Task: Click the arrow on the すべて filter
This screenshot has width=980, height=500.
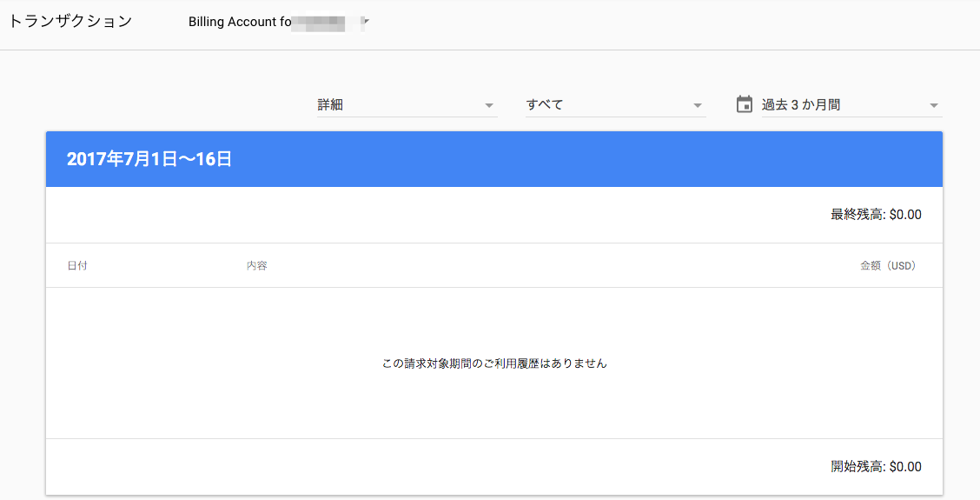Action: [x=698, y=105]
